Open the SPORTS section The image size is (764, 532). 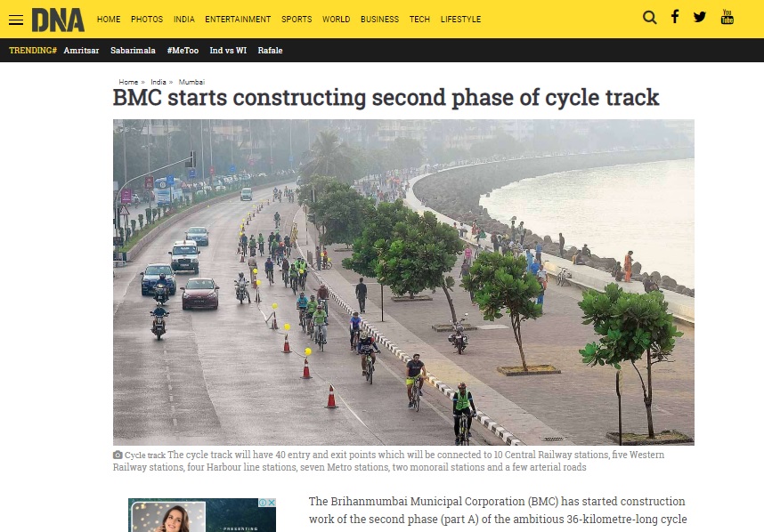297,20
